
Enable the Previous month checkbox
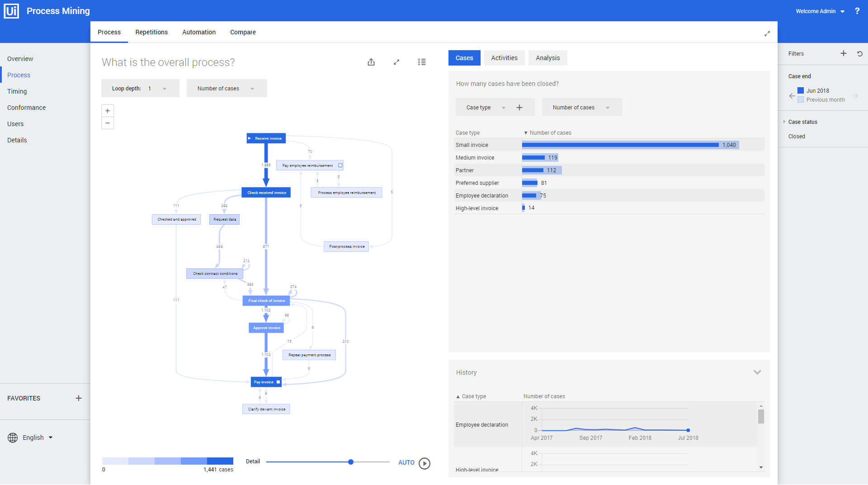800,99
